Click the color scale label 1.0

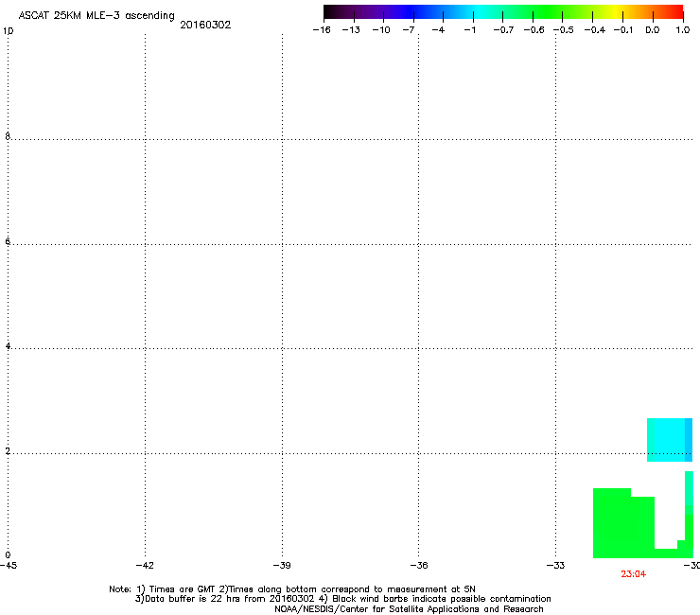(683, 30)
